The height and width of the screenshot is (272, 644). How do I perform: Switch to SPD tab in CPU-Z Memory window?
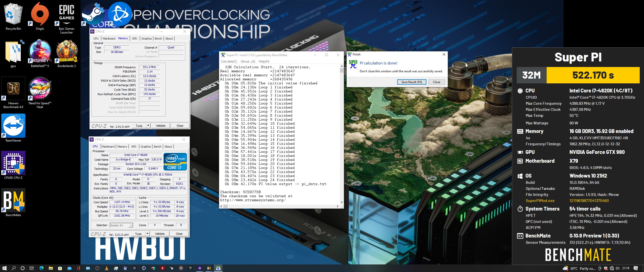[135, 39]
